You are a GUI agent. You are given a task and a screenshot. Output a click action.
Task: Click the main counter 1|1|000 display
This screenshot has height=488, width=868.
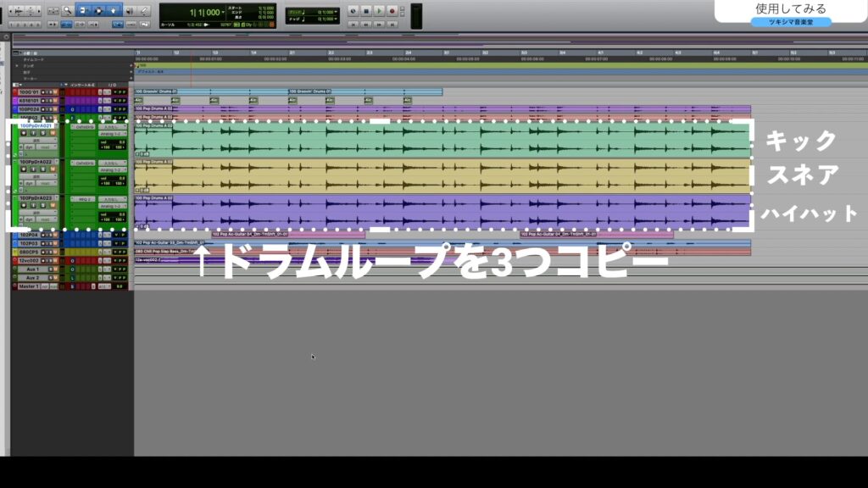[205, 12]
